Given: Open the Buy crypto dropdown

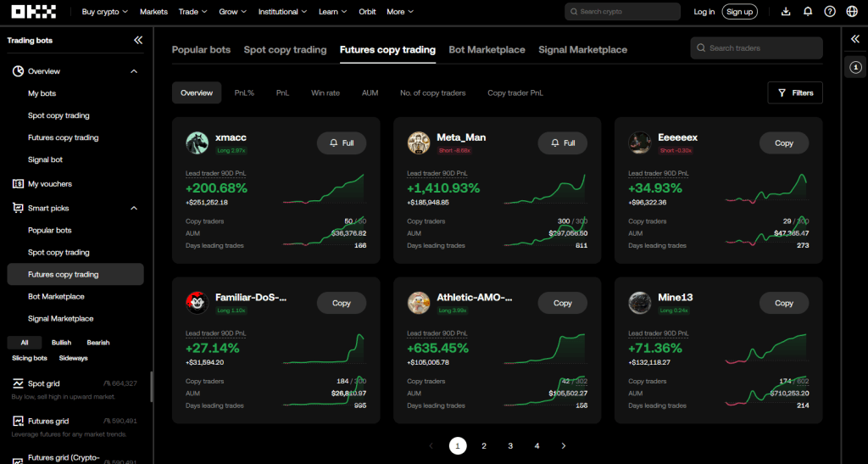Looking at the screenshot, I should [104, 12].
